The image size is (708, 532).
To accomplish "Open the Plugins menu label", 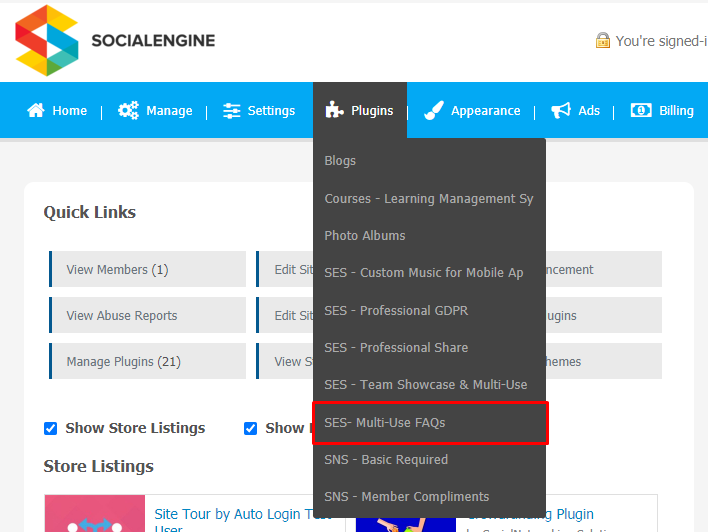I will 372,111.
